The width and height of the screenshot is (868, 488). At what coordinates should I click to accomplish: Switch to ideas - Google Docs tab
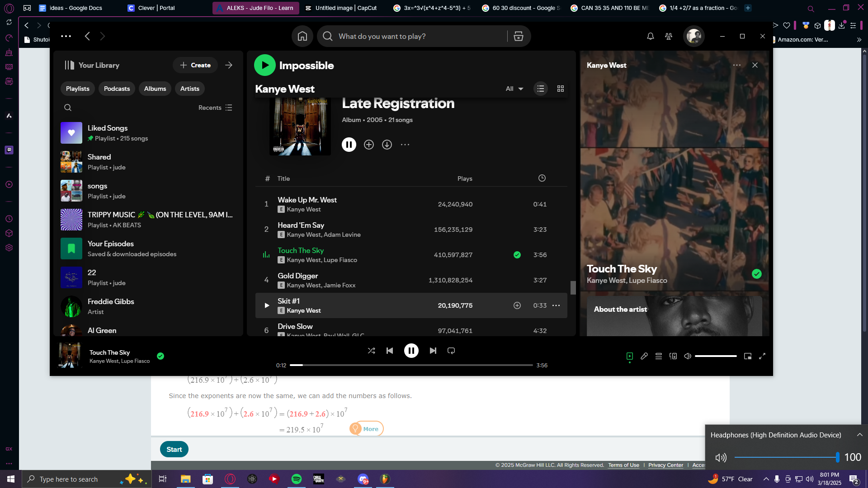[x=75, y=8]
